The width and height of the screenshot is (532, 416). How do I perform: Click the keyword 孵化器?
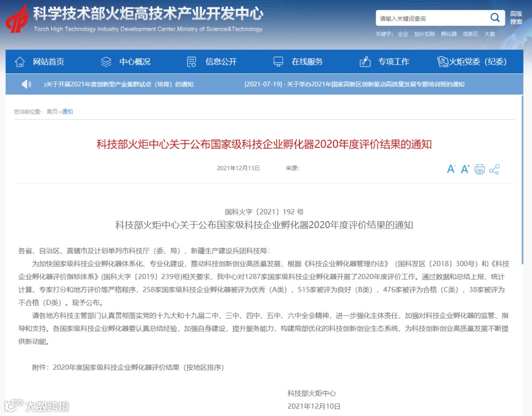(x=449, y=34)
